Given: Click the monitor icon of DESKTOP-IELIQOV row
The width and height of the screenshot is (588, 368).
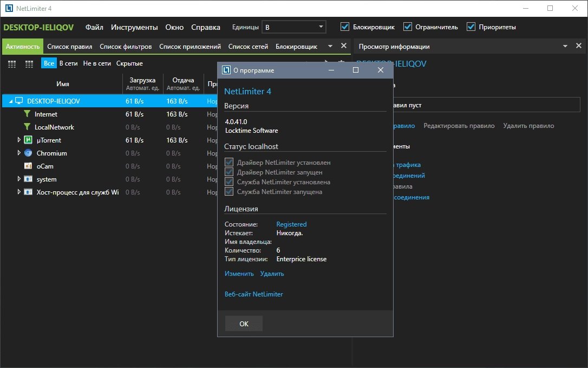Looking at the screenshot, I should click(19, 101).
